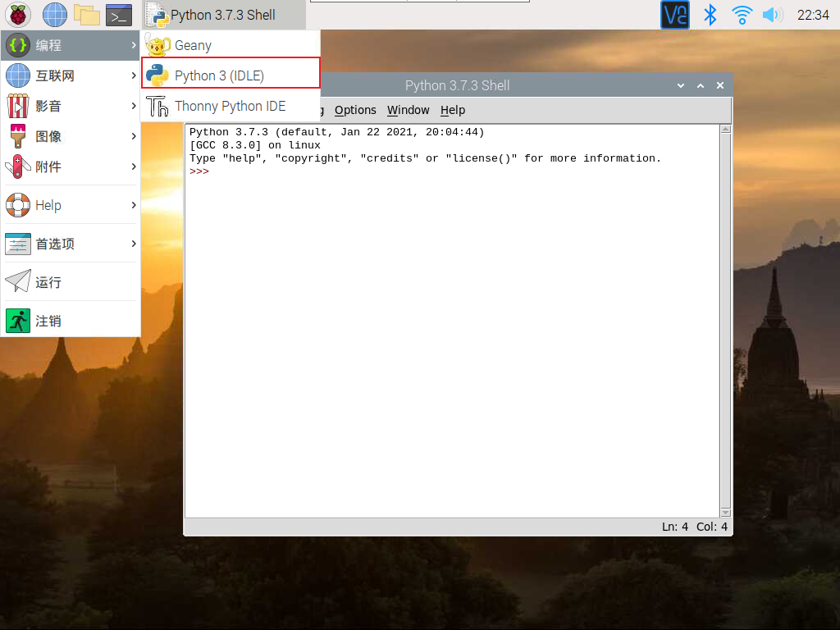Open the Wi-Fi network tray icon
840x630 pixels.
tap(742, 15)
